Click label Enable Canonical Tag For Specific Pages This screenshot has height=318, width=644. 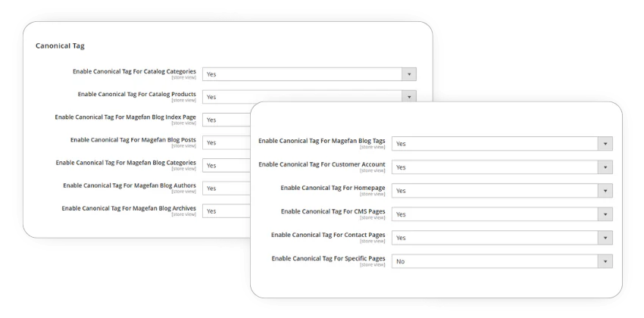[x=328, y=258]
